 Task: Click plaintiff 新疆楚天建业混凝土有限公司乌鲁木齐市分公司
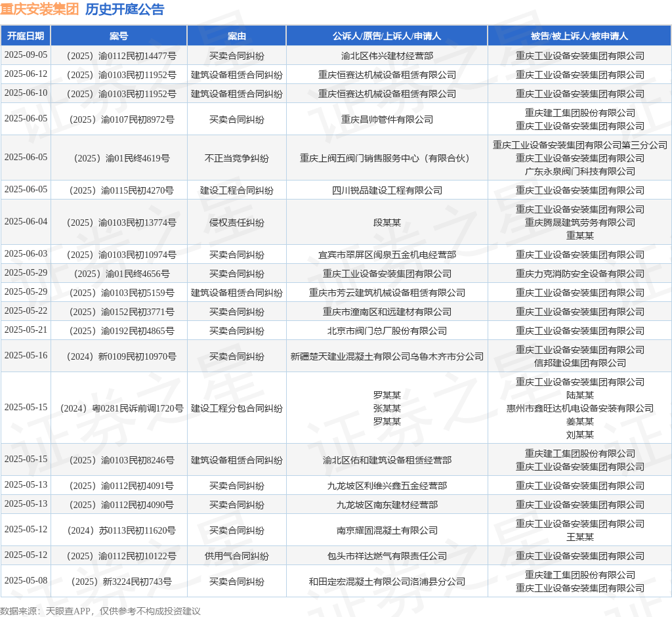387,356
